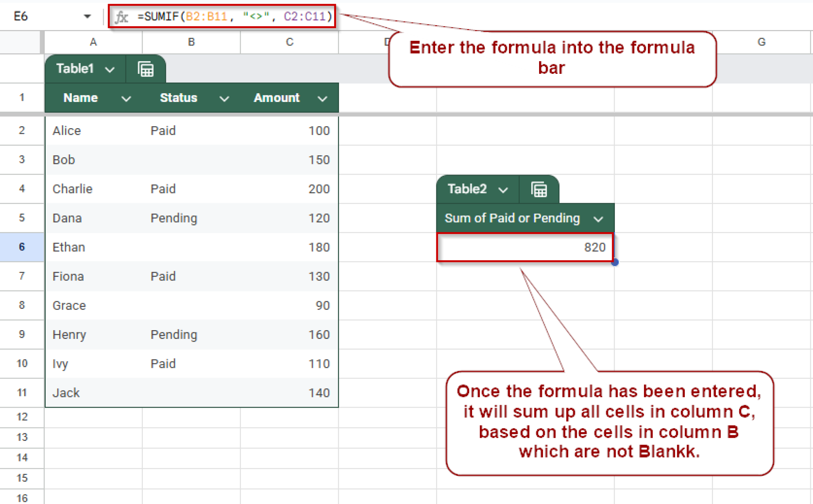
Task: Open the Amount column header dropdown
Action: pyautogui.click(x=322, y=98)
